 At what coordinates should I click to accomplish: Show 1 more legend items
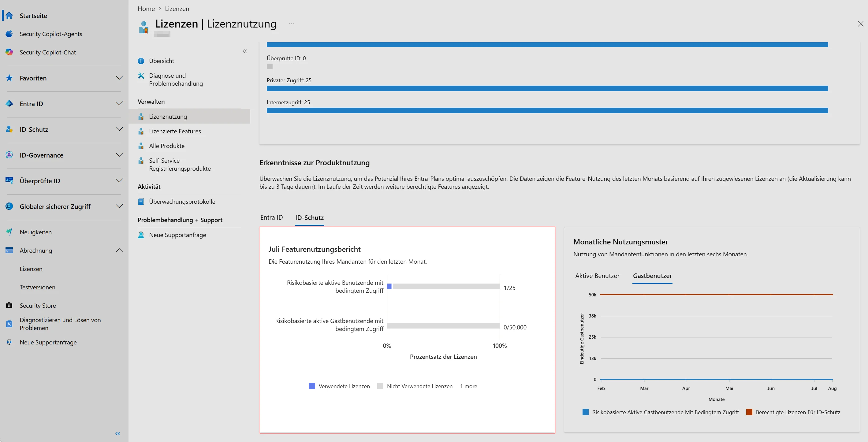[x=469, y=386]
